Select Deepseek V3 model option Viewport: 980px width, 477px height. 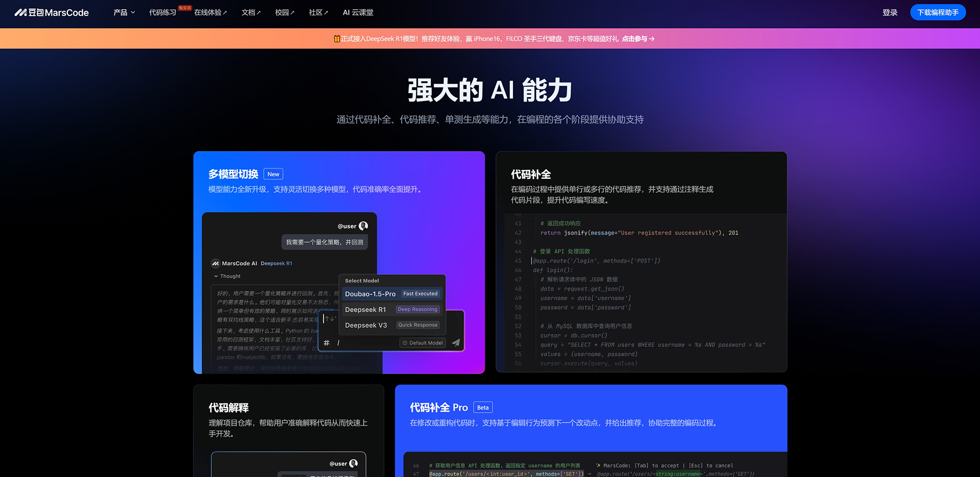392,325
